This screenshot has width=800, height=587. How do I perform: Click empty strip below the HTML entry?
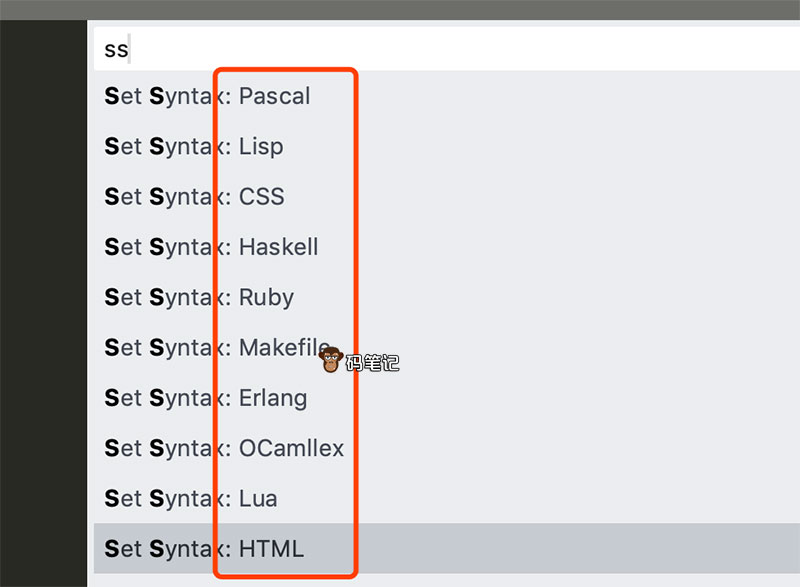(x=450, y=580)
